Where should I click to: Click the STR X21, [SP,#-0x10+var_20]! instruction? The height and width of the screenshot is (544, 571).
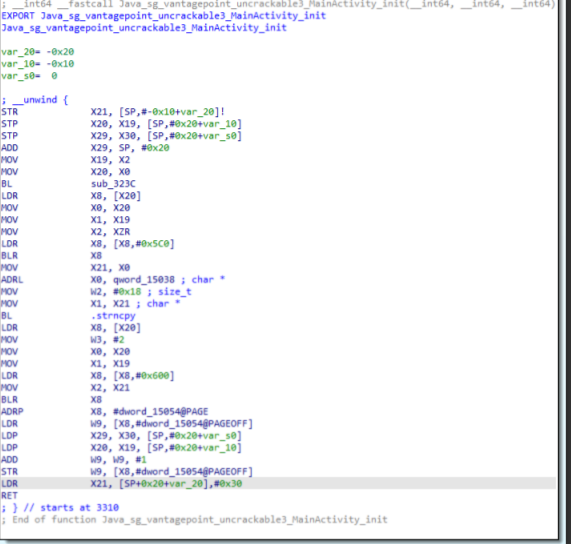pos(113,112)
